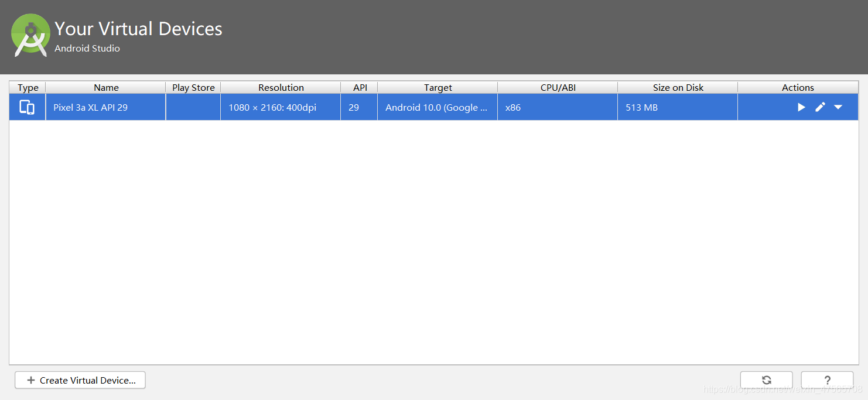Click the Android 10.0 (Google ... target cell
The image size is (868, 400).
tap(438, 107)
